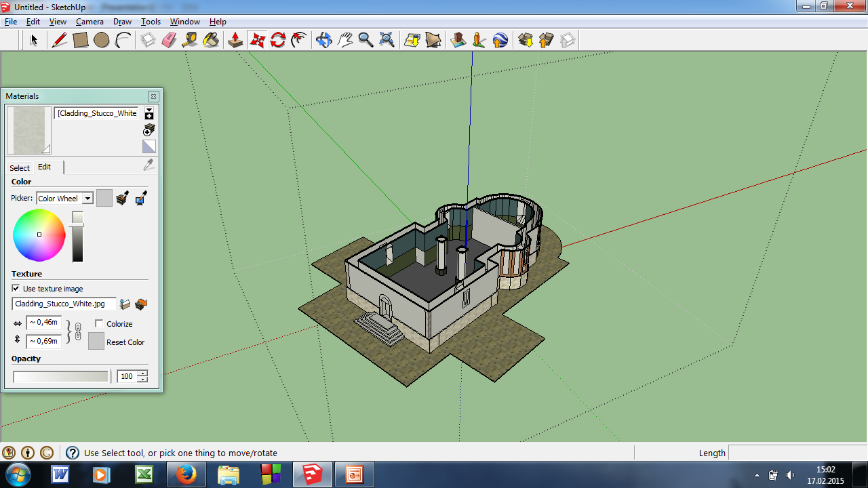
Task: Toggle the texture aspect ratio lock
Action: (77, 331)
